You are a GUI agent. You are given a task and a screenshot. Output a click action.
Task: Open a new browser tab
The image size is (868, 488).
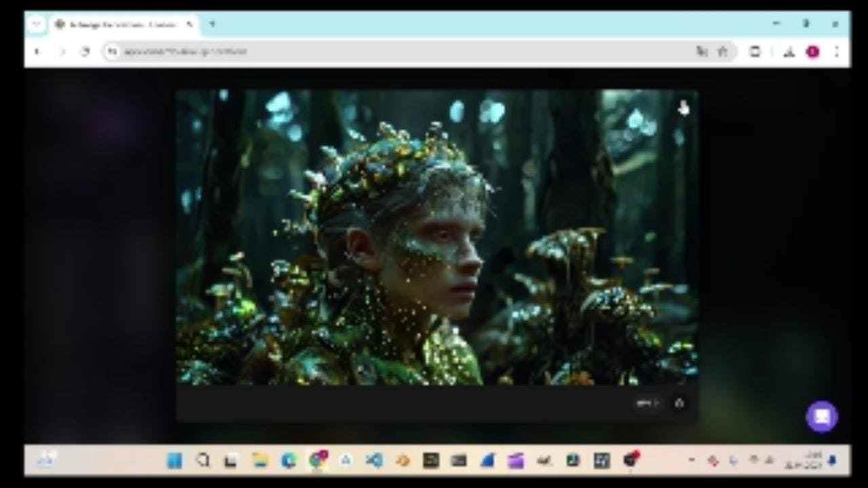click(x=212, y=24)
